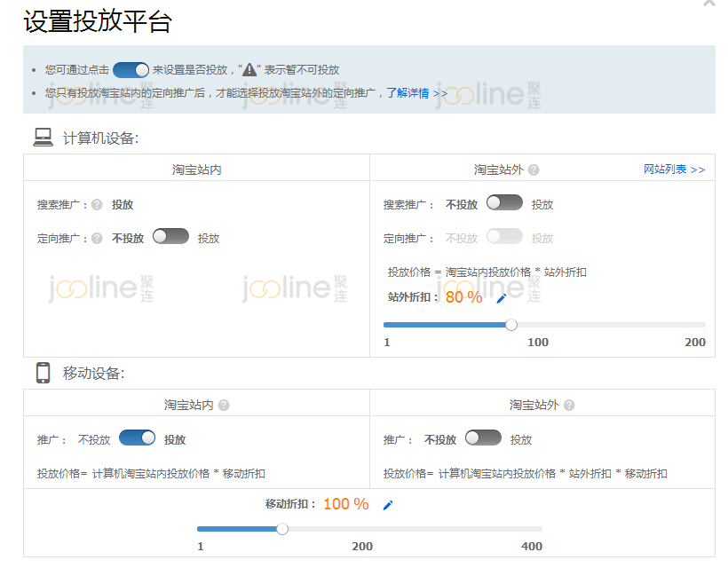Viewport: 728px width, 568px height.
Task: Click help icon next to computer 定向推广
Action: point(97,239)
